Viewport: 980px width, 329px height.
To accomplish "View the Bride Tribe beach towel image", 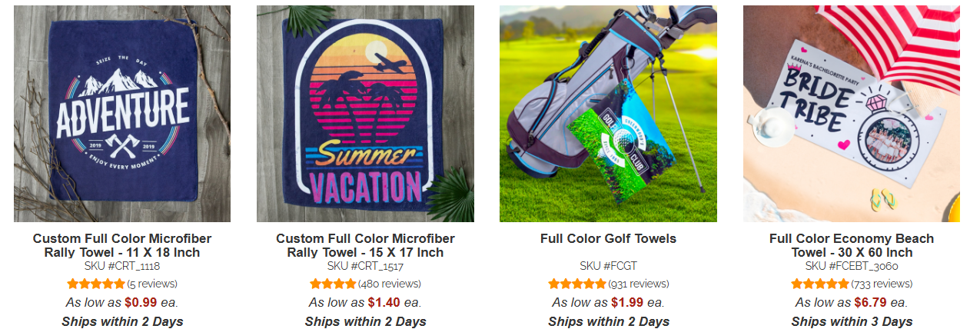I will [852, 114].
